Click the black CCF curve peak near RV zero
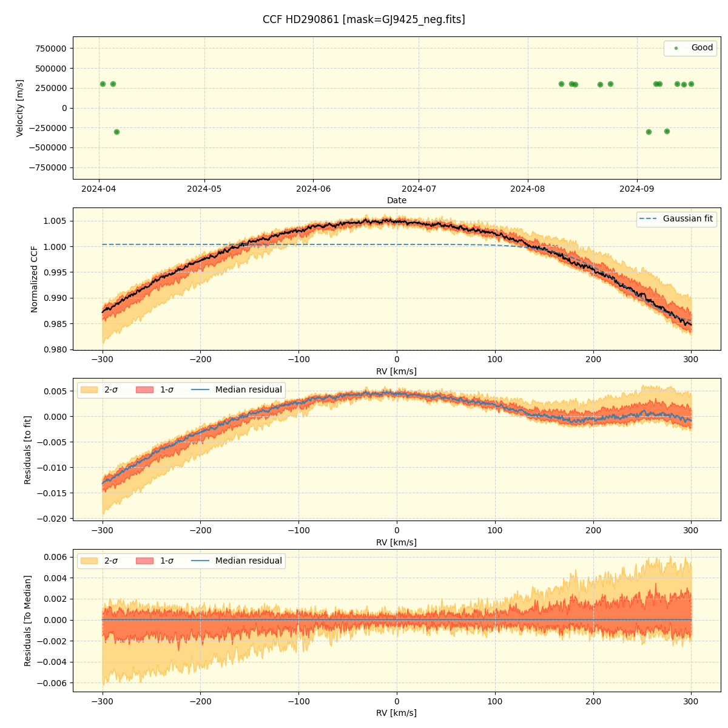Viewport: 728px width, 728px height. point(388,221)
